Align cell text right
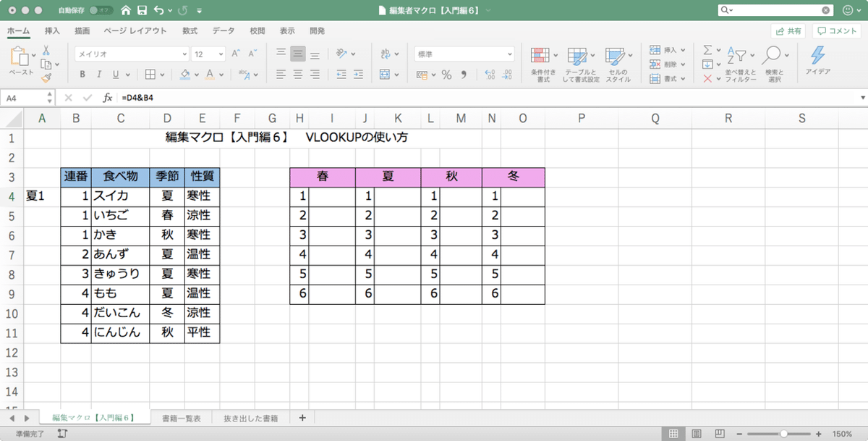Image resolution: width=868 pixels, height=441 pixels. click(x=315, y=74)
